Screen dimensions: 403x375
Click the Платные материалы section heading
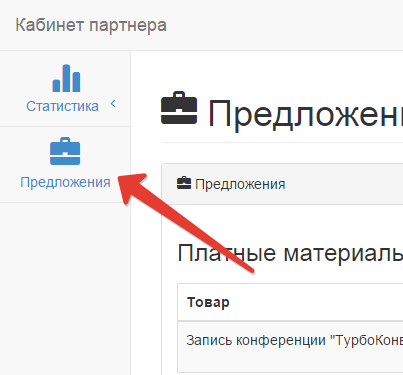(290, 253)
